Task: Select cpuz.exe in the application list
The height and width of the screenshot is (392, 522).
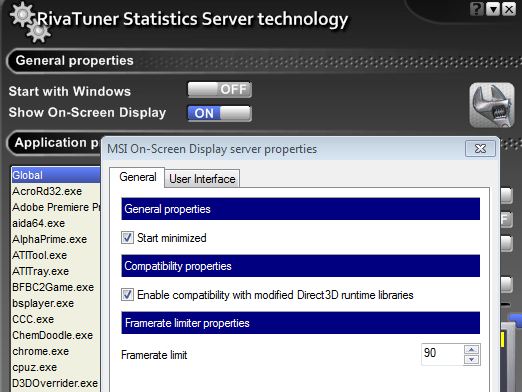Action: click(x=56, y=367)
